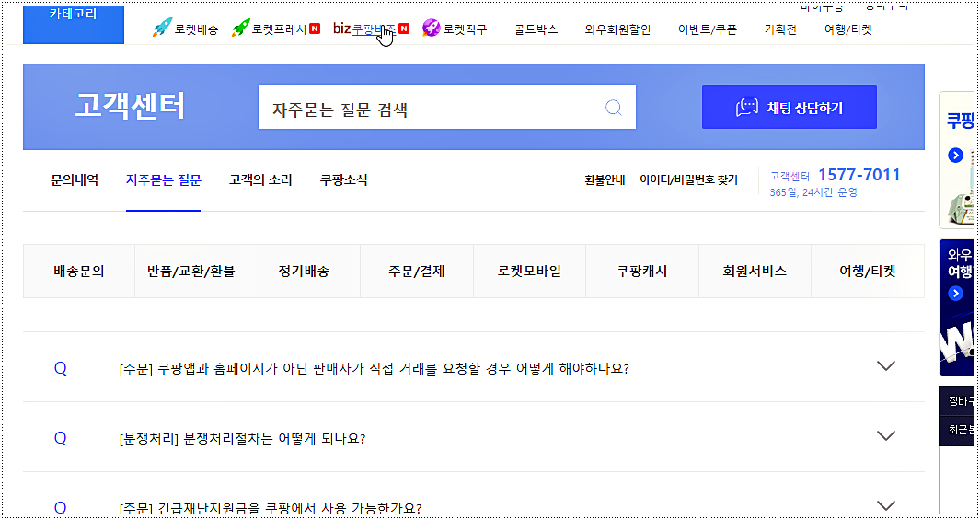980x520 pixels.
Task: Open the 카테고리 category button
Action: tap(73, 25)
